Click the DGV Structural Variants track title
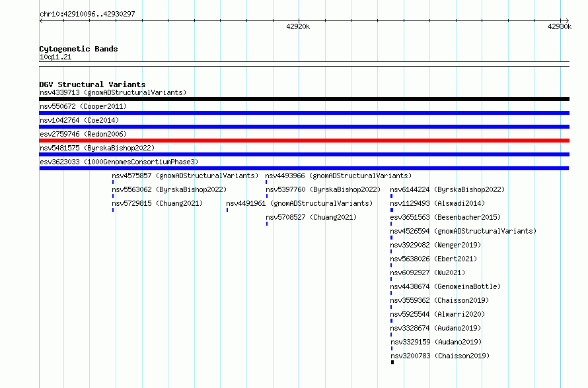 click(92, 84)
